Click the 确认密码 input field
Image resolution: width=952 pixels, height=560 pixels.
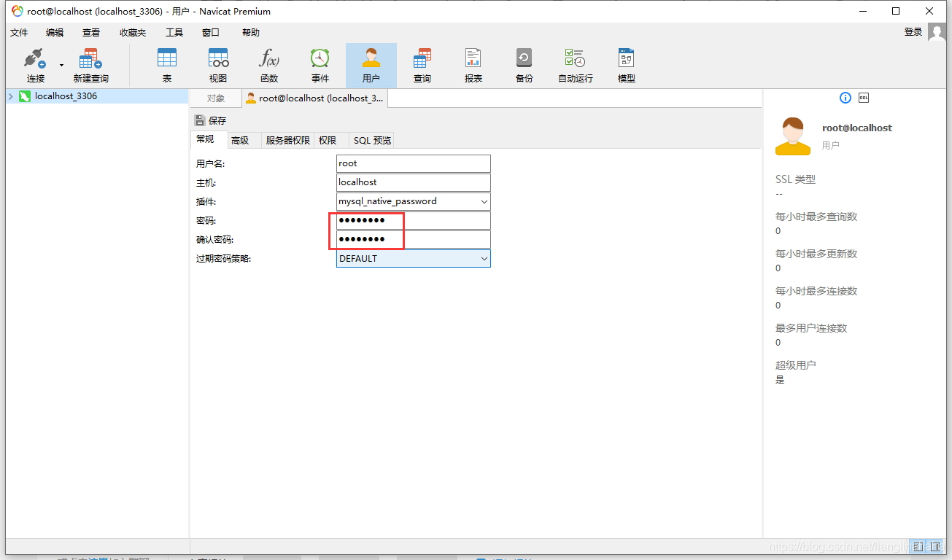click(x=414, y=239)
